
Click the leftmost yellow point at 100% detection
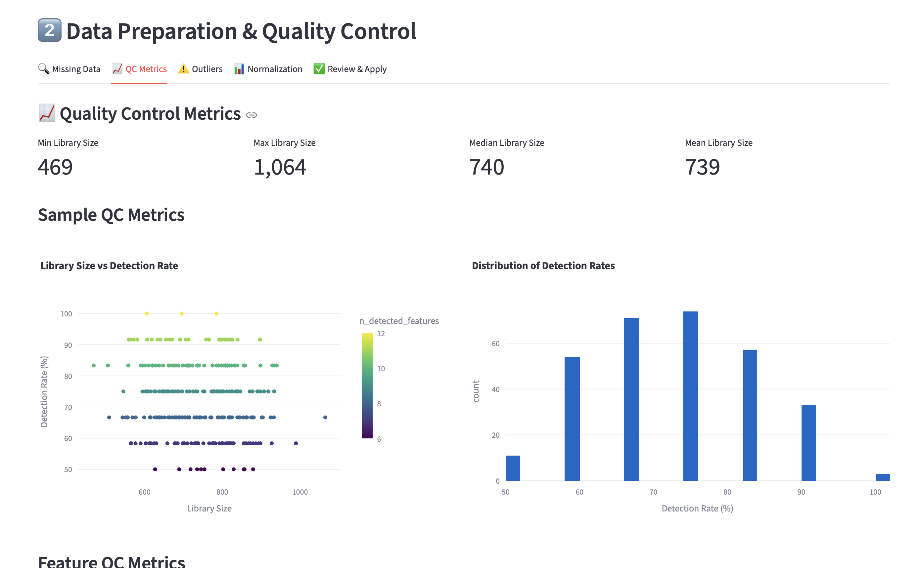(x=147, y=313)
